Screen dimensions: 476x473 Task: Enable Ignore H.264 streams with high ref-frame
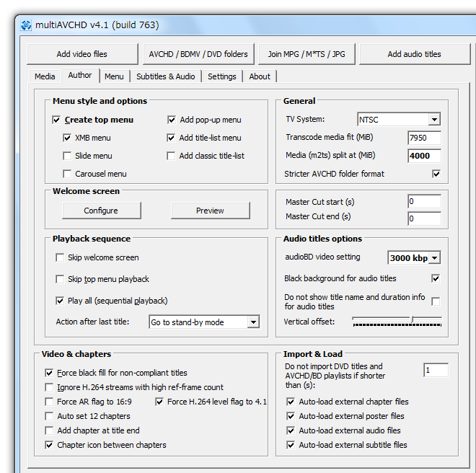pyautogui.click(x=49, y=387)
